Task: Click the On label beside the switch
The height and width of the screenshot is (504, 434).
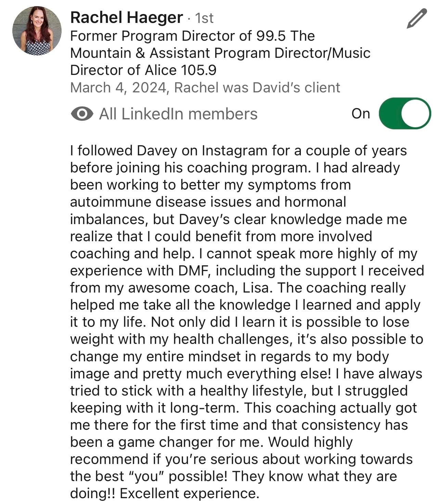Action: pyautogui.click(x=360, y=114)
